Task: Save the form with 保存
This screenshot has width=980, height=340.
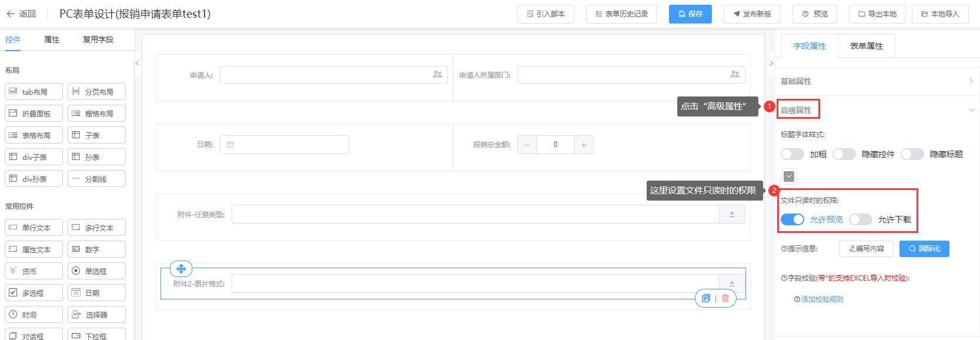Action: click(690, 14)
